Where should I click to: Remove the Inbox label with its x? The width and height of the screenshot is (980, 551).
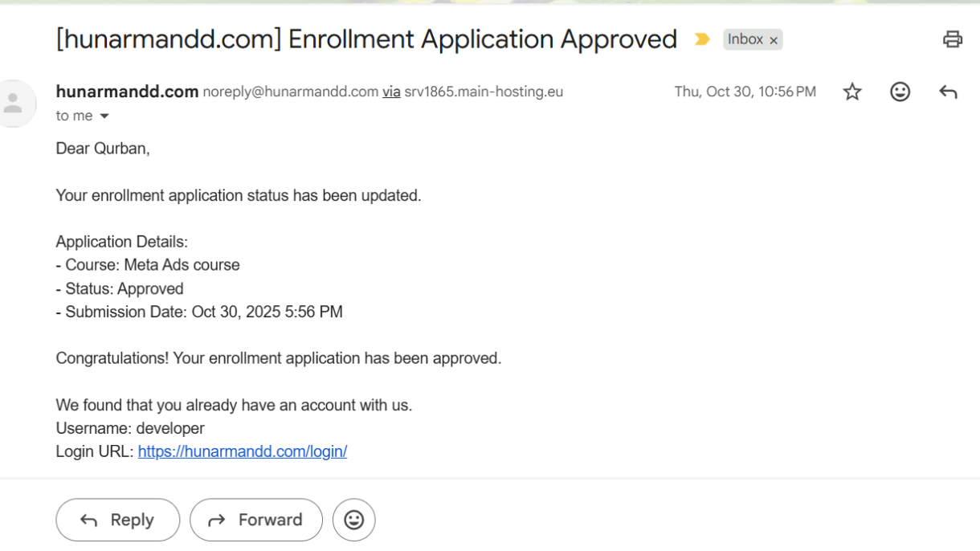(x=774, y=40)
